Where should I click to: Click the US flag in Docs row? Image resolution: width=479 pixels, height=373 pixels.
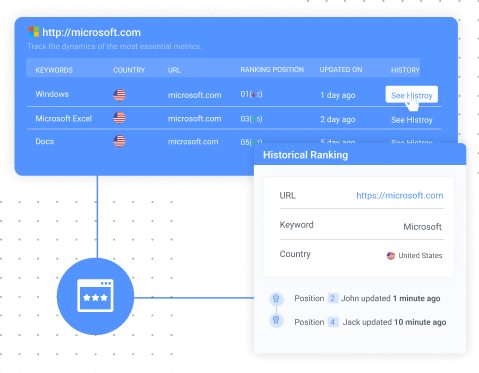click(x=119, y=141)
